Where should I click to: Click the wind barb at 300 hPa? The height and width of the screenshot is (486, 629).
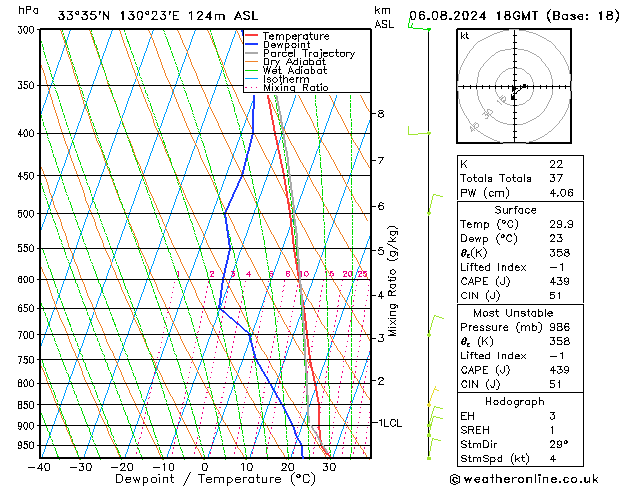point(419,25)
